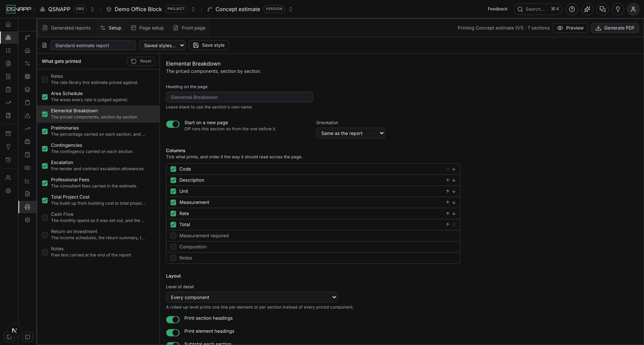Tick the Cash Flow section checkbox

45,218
